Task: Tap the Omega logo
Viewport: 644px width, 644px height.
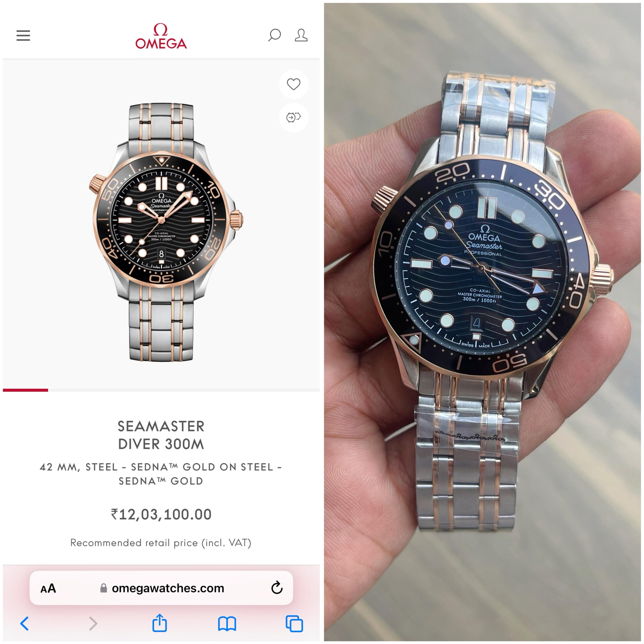Action: pos(161,36)
